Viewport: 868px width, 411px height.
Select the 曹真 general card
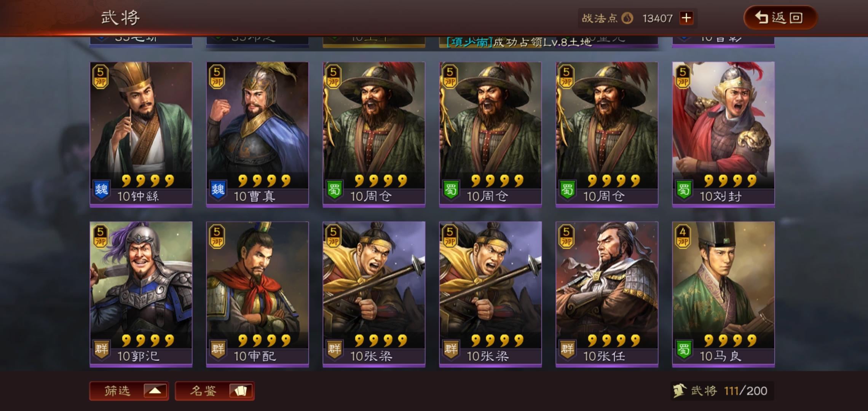(257, 134)
